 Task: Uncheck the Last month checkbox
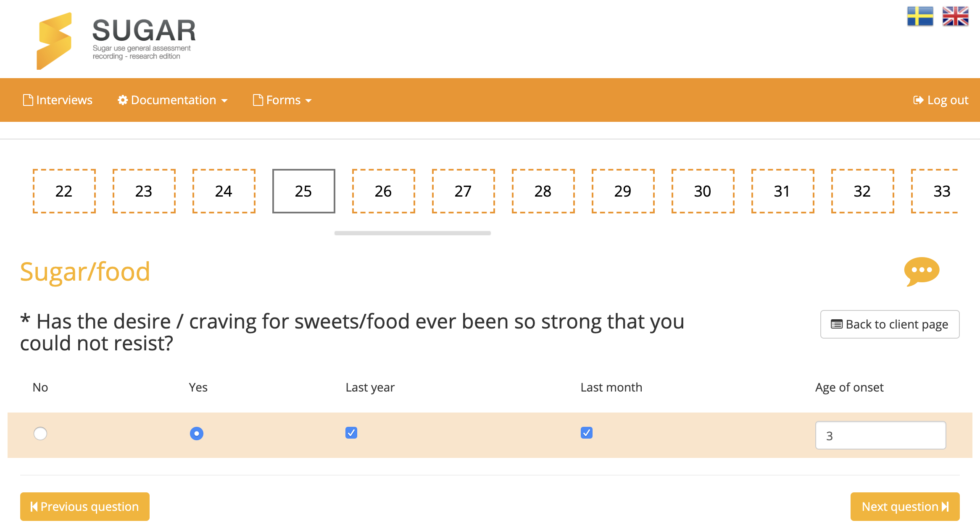[x=586, y=433]
